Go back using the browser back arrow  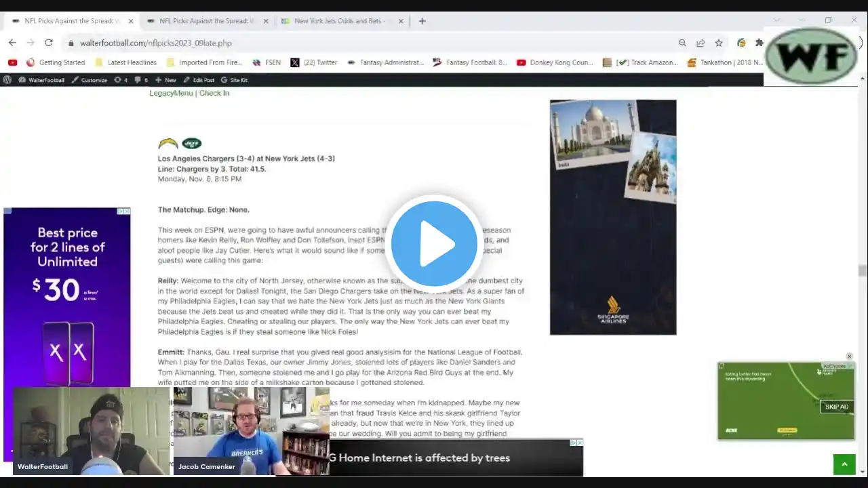click(x=12, y=43)
